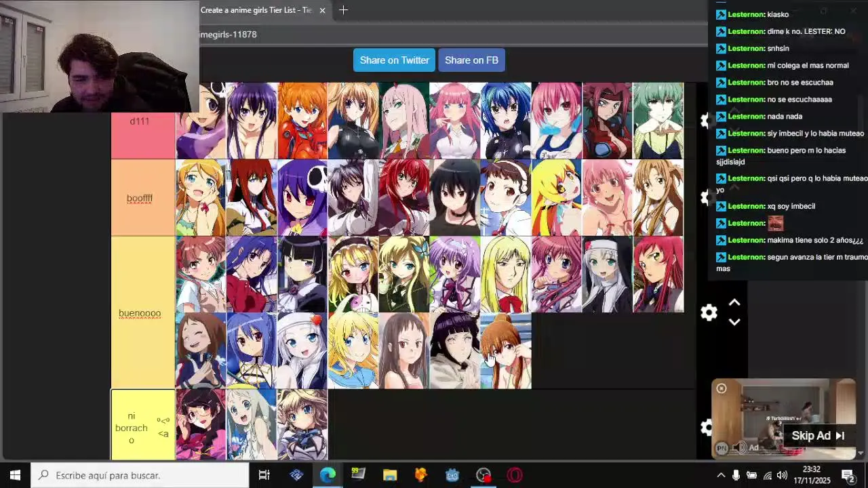Click the emote image in Lesternon's chat message
Viewport: 868px width, 488px height.
pos(775,223)
